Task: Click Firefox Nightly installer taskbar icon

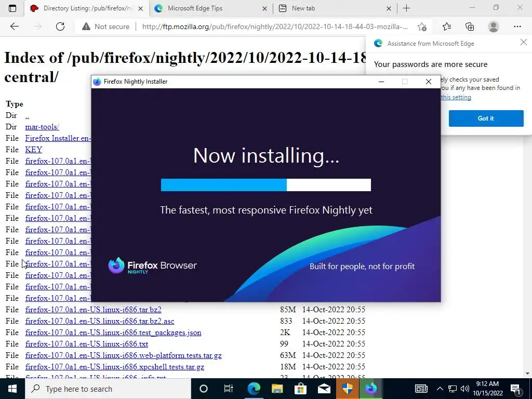Action: [x=371, y=389]
